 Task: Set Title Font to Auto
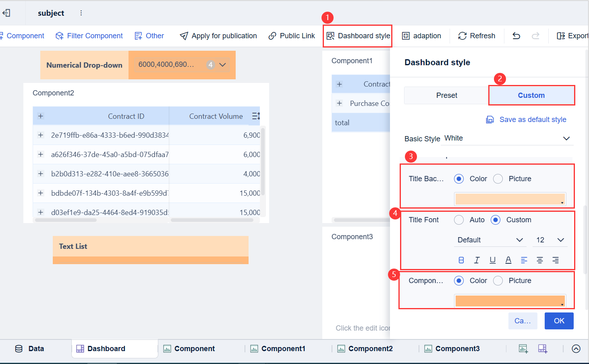[459, 220]
